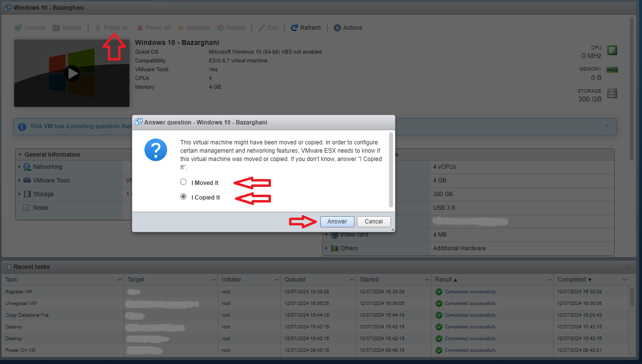The image size is (642, 364).
Task: Click the Microsoft Windows 10 Guest OS value
Action: click(265, 52)
